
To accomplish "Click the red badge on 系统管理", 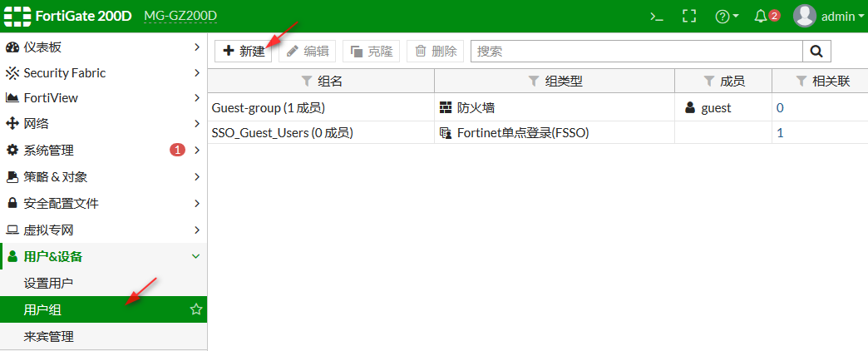I will click(x=177, y=150).
